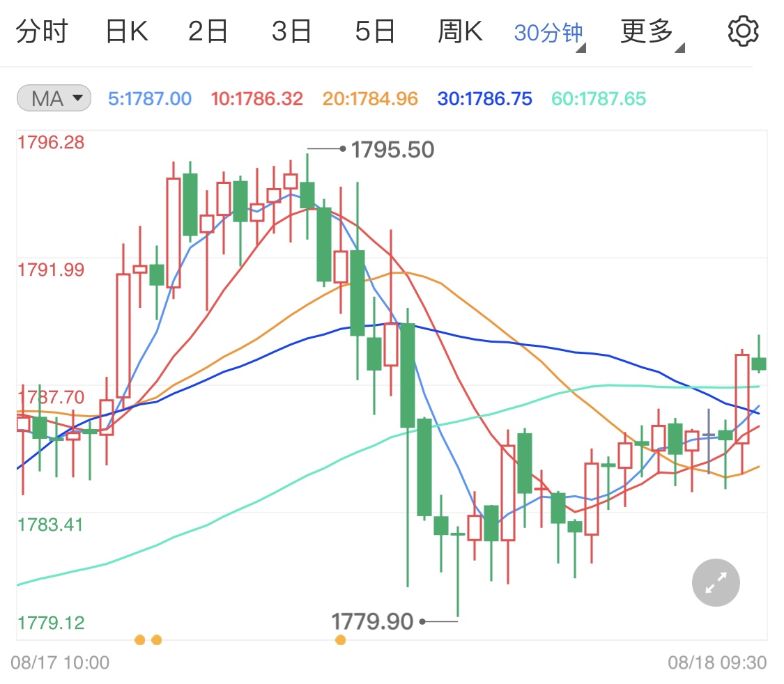Click the MA30 value 30:1786.75
The height and width of the screenshot is (684, 784).
(484, 99)
